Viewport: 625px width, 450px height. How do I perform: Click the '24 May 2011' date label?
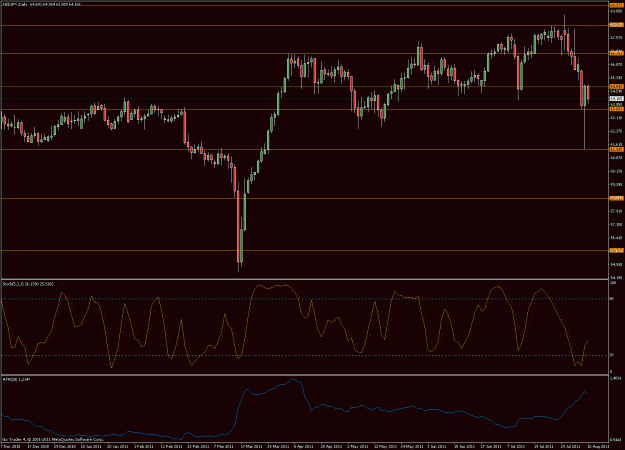412,446
